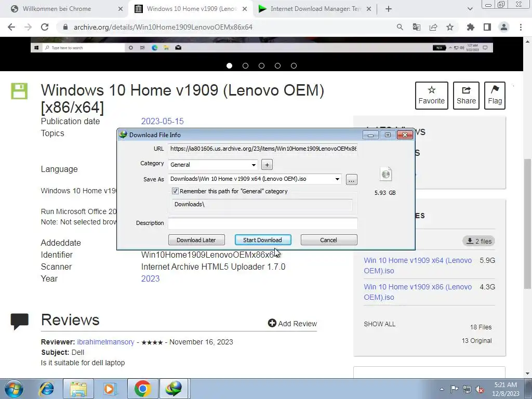Image resolution: width=532 pixels, height=399 pixels.
Task: Flag this archive item
Action: coord(495,96)
